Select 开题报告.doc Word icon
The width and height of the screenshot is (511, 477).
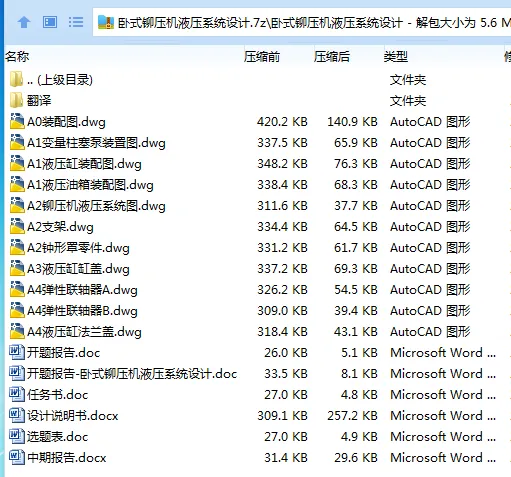17,352
